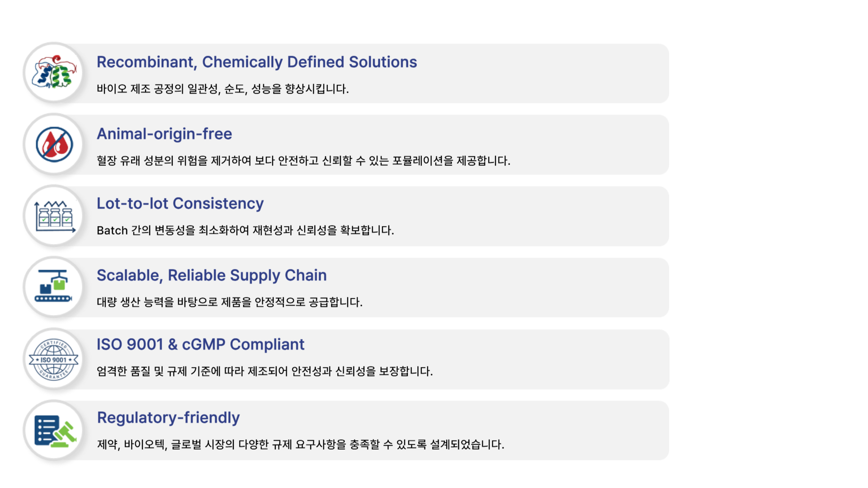
Task: Click the regulatory document and gavel icon
Action: 54,431
